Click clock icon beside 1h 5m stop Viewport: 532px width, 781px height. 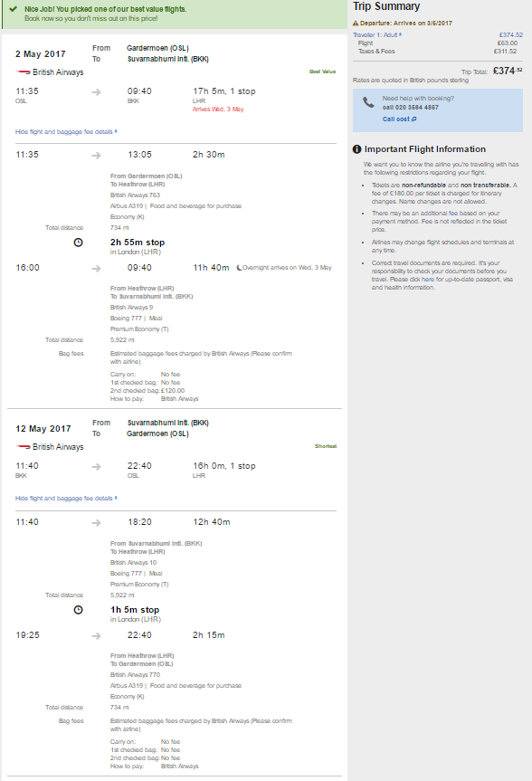[x=78, y=610]
